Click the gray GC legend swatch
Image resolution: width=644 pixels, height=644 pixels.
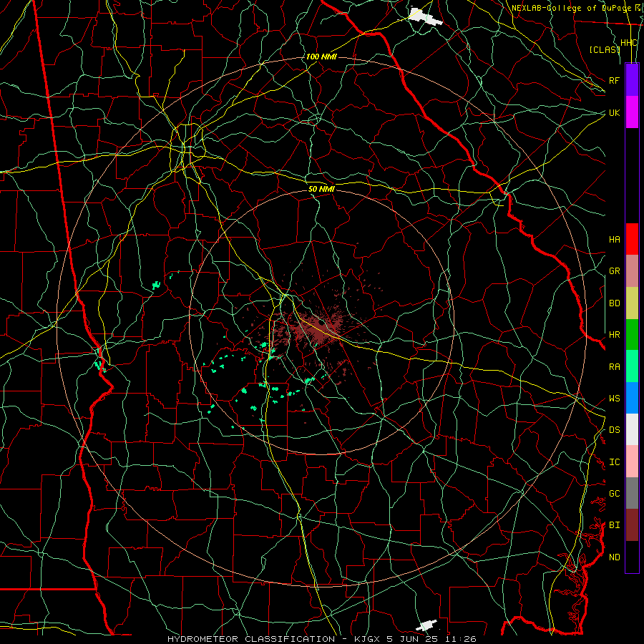(x=632, y=493)
